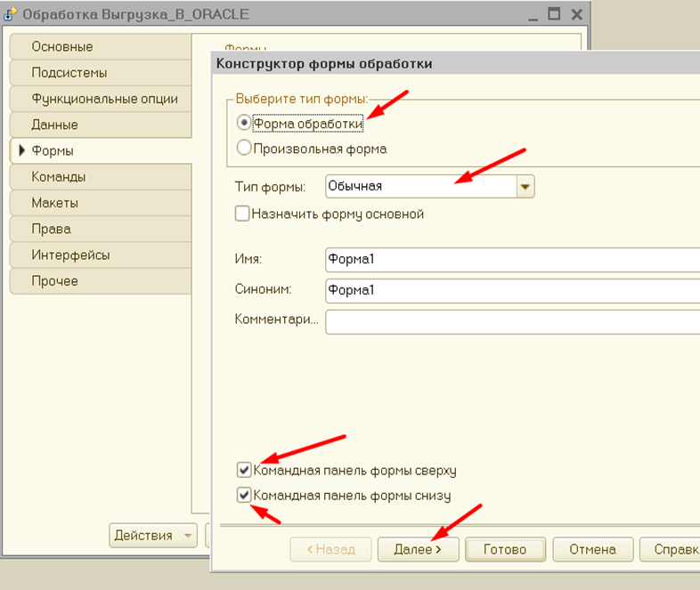This screenshot has height=590, width=700.
Task: Click the Синоним input field
Action: pos(512,291)
